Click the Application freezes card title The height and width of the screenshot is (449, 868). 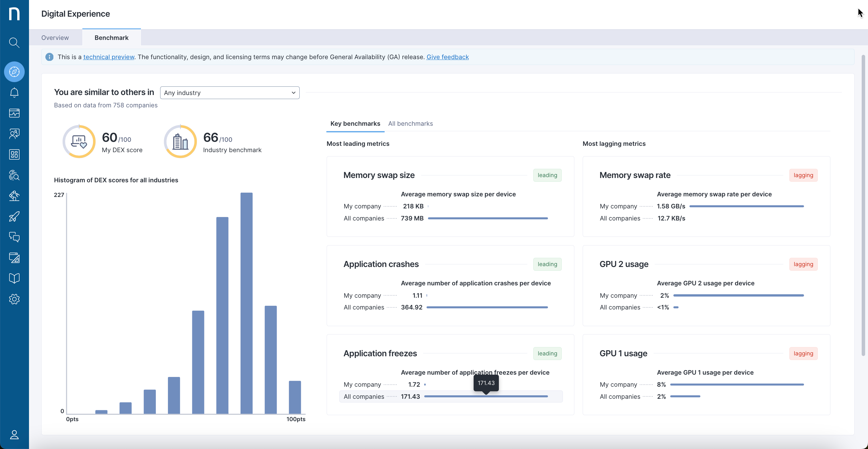point(380,353)
